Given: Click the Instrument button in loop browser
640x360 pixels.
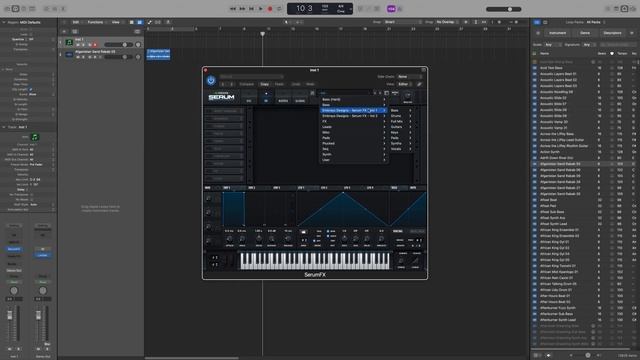Looking at the screenshot, I should pos(558,33).
